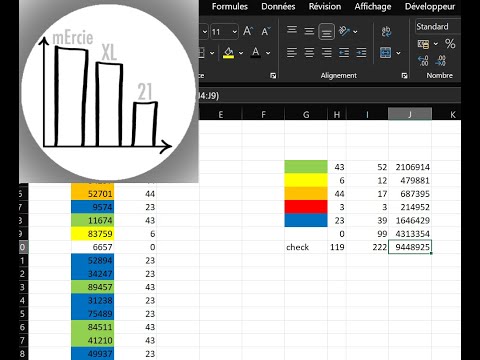Open the borders dropdown arrow
Screen dimensions: 480x360
(212, 53)
